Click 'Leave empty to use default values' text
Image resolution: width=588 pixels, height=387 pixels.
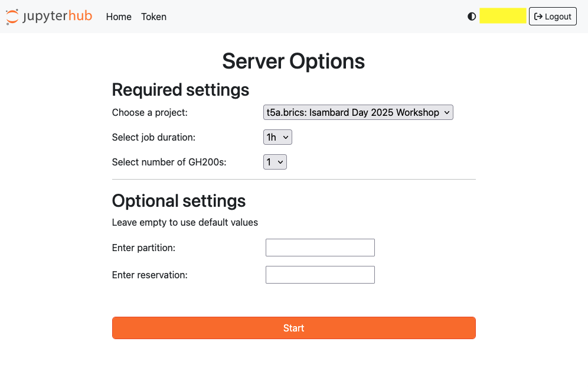(185, 222)
